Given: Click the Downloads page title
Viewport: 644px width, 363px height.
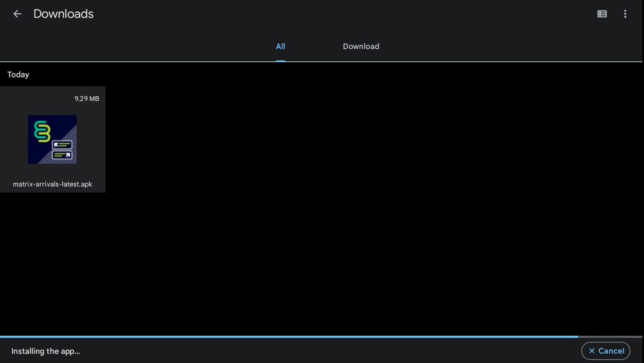Looking at the screenshot, I should tap(63, 14).
